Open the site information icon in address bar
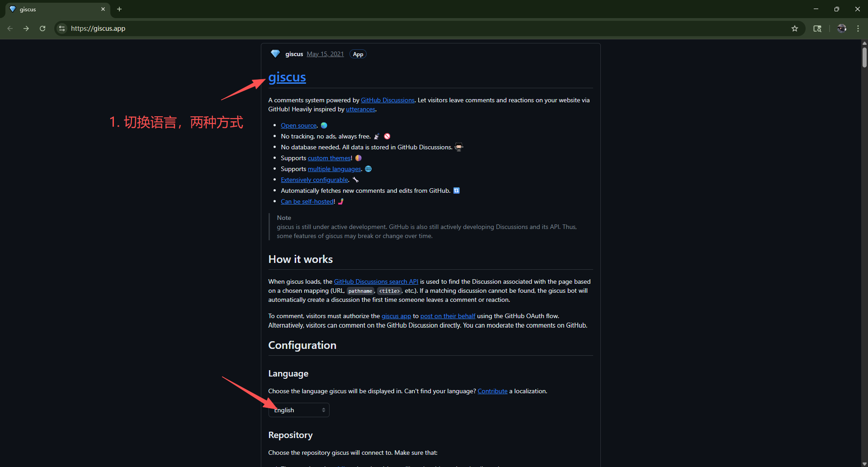Viewport: 868px width, 467px height. pos(62,29)
